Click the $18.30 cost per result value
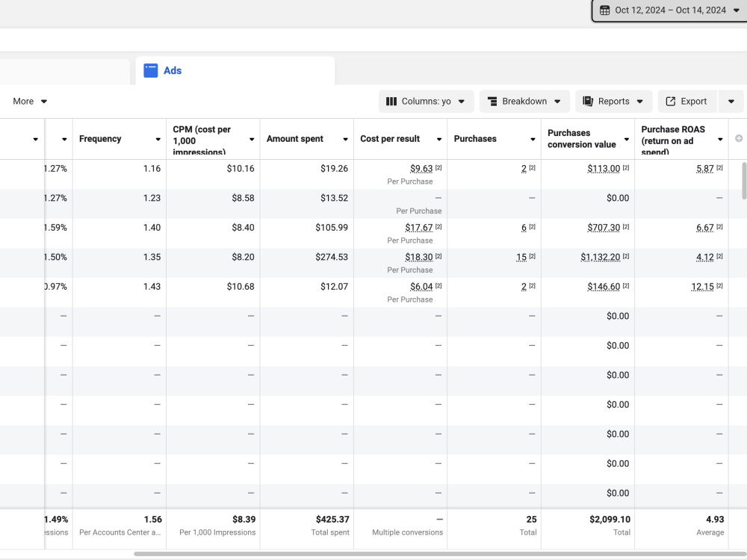747x560 pixels. (419, 257)
